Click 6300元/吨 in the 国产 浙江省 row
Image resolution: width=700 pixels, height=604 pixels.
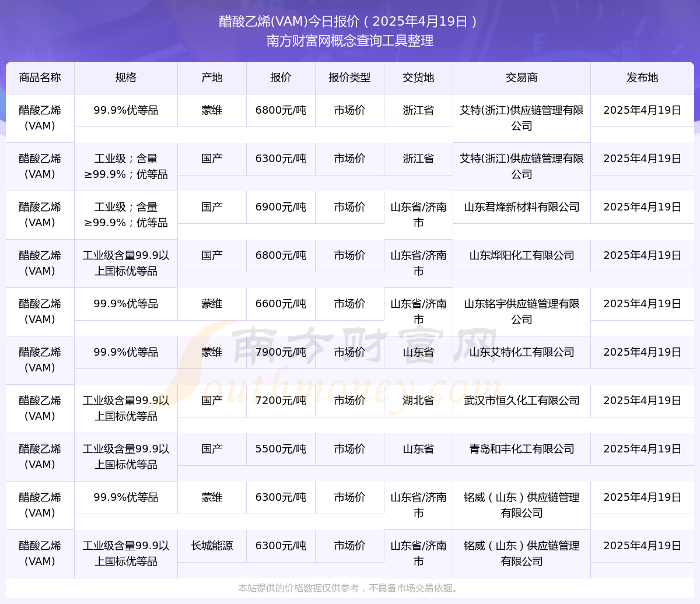(281, 159)
